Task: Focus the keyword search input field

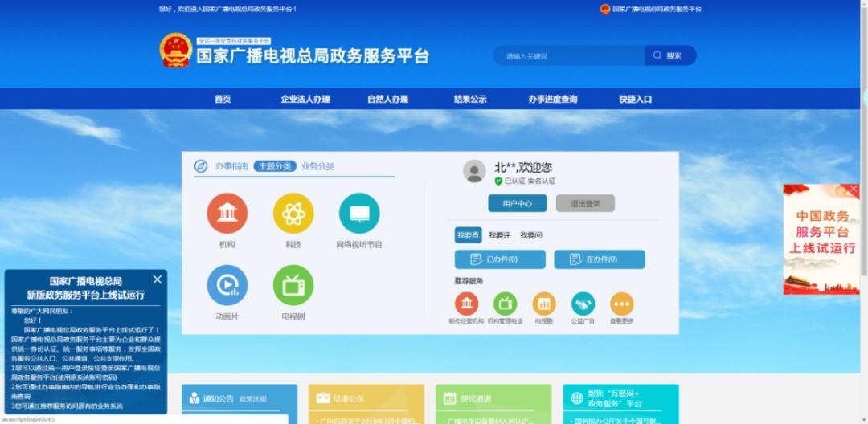Action: point(569,55)
